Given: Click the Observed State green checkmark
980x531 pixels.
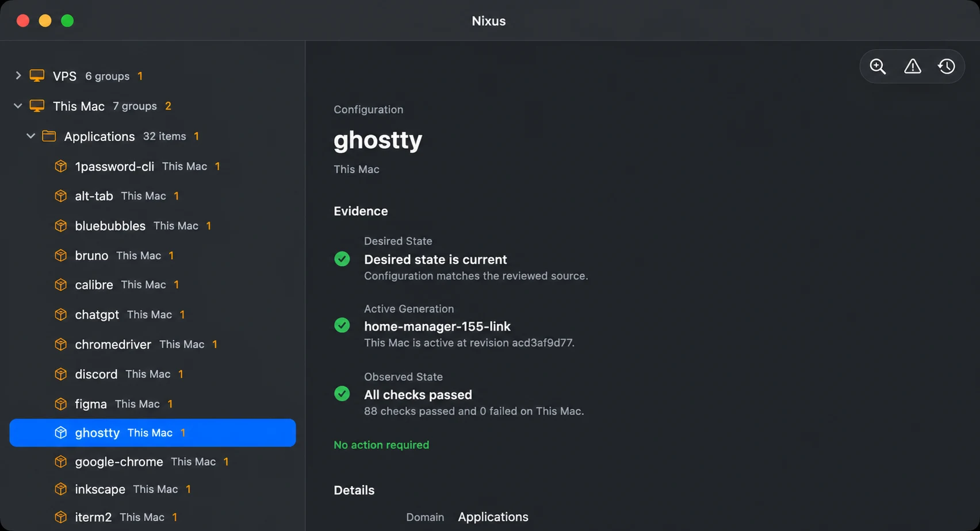Looking at the screenshot, I should coord(342,394).
